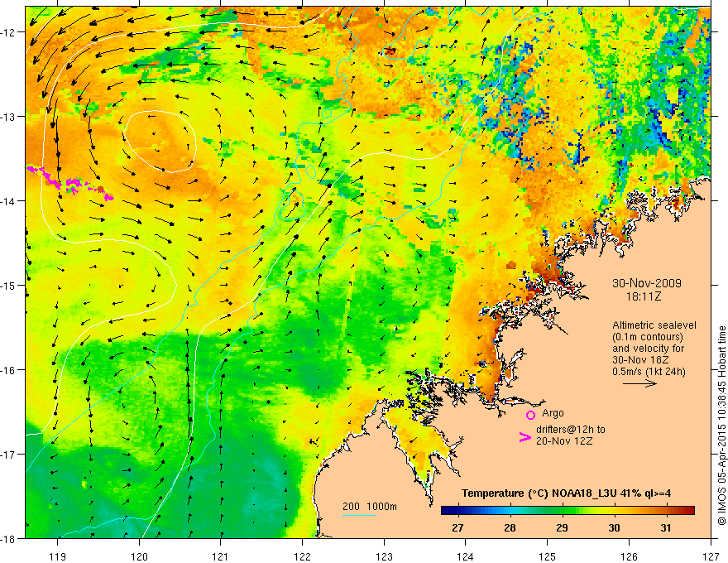Click the closed white sea-level contour eddy
Screen dimensions: 728x563
pyautogui.click(x=161, y=142)
